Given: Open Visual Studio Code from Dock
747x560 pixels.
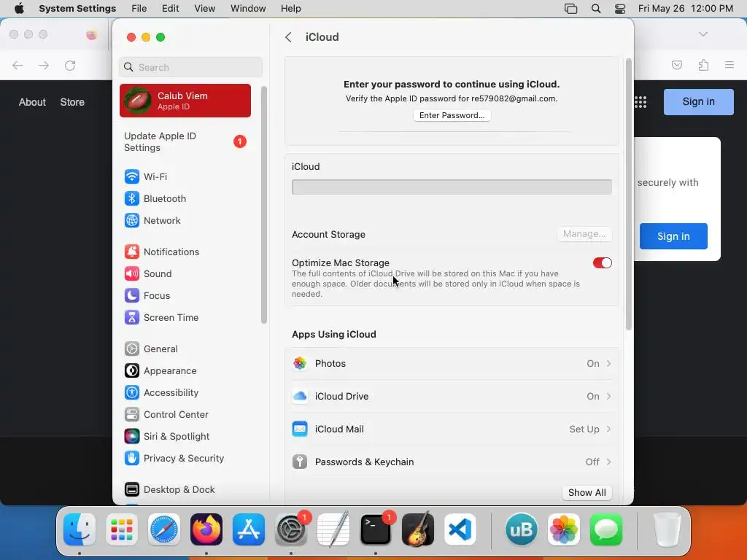Looking at the screenshot, I should [x=460, y=529].
